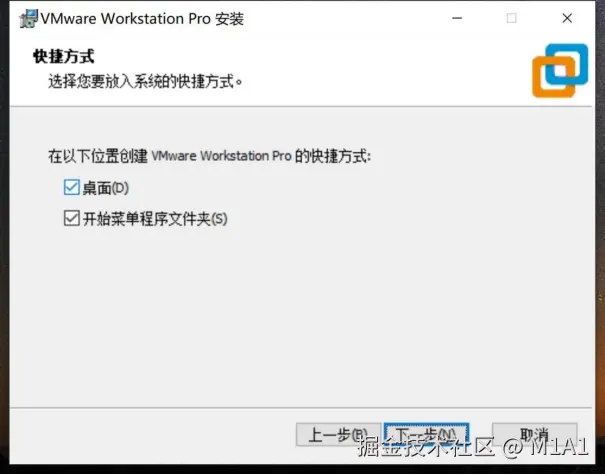Cancel installation with the 取消 button

click(x=534, y=435)
